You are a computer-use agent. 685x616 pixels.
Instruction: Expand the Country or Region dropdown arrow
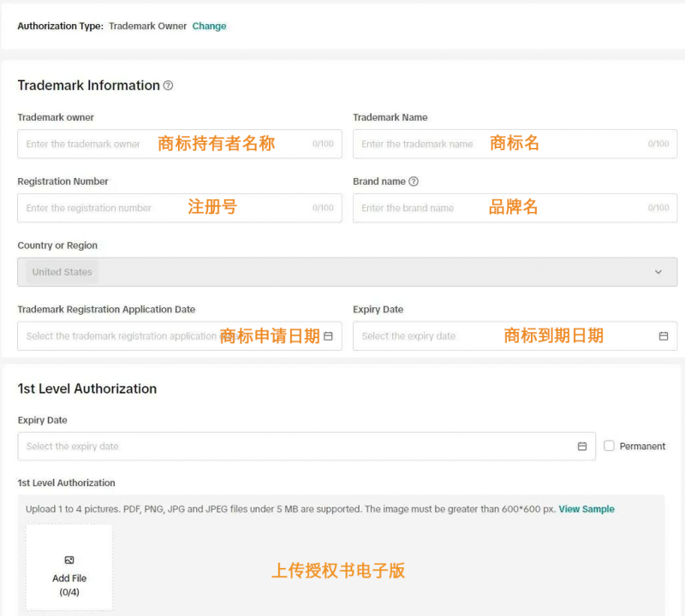tap(658, 272)
